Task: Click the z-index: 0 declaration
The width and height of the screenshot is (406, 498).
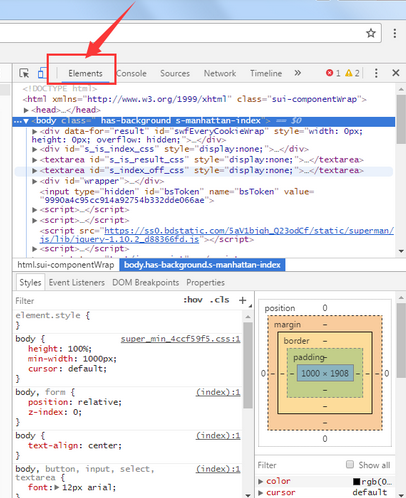Action: (55, 412)
